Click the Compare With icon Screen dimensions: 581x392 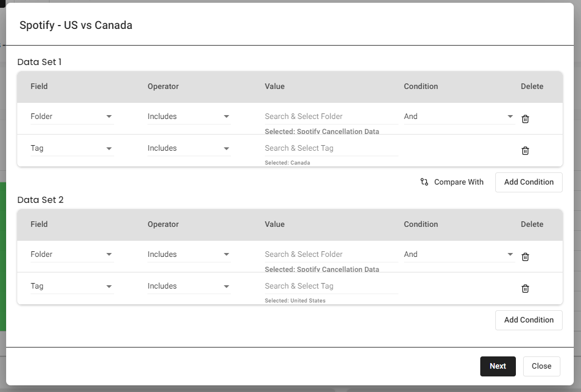pos(424,182)
